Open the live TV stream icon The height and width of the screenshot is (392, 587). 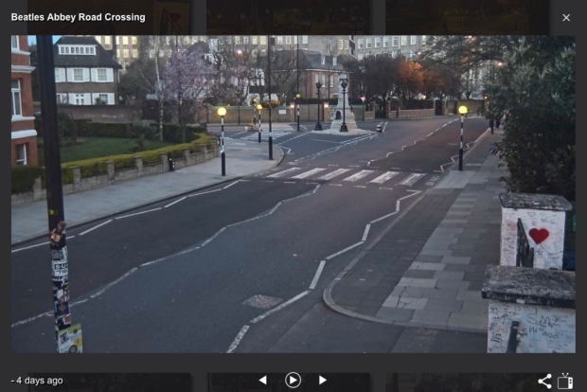tap(565, 382)
